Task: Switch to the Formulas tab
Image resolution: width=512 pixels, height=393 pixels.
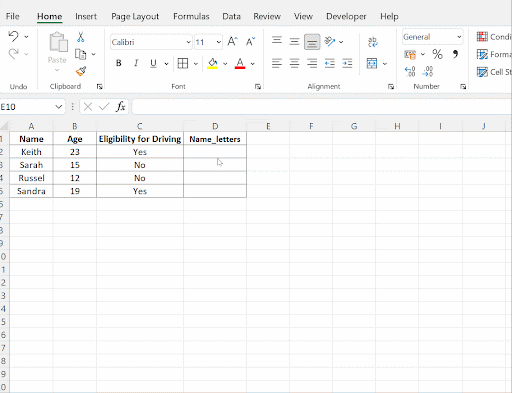Action: (x=191, y=16)
